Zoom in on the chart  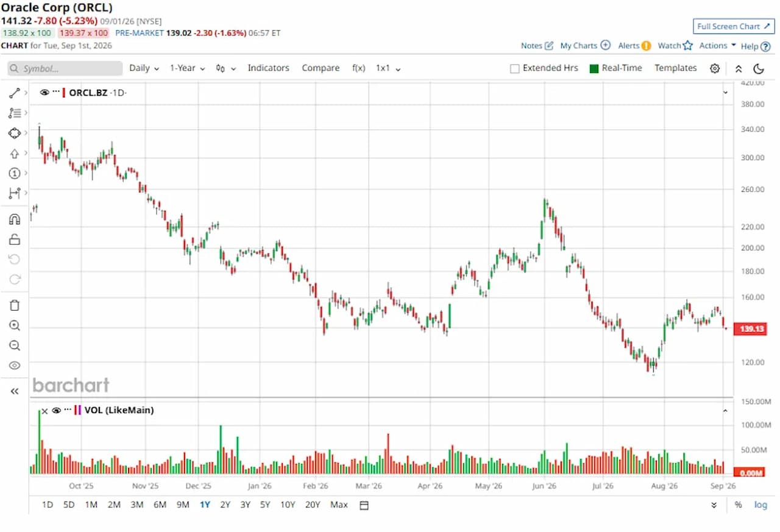(x=15, y=325)
